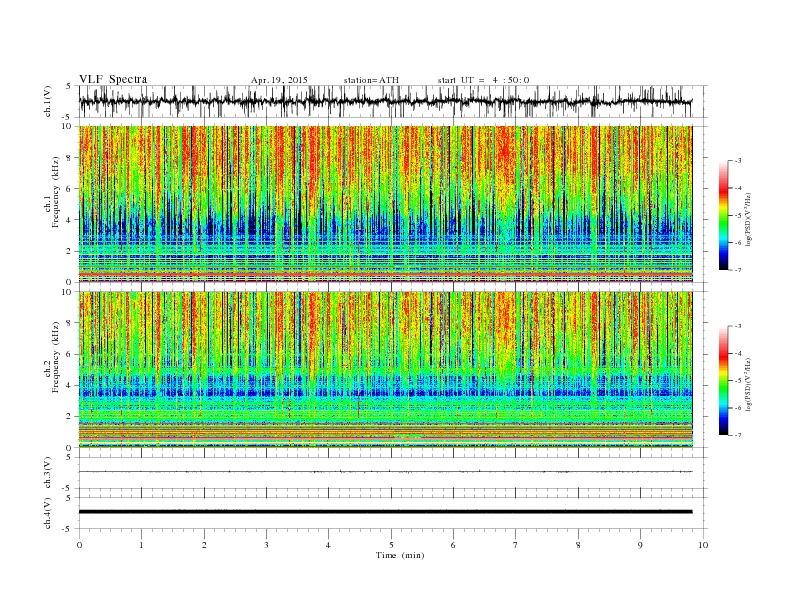Click the "VLF Spectra" title text
The image size is (792, 612).
click(113, 79)
